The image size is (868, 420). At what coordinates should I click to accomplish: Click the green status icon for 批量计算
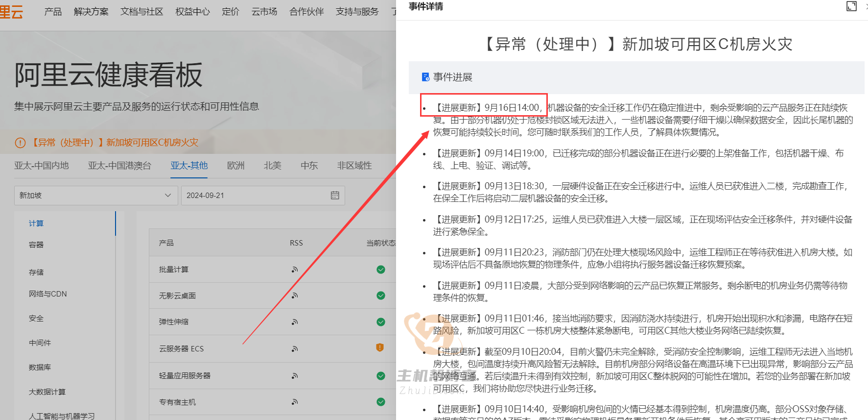coord(381,270)
